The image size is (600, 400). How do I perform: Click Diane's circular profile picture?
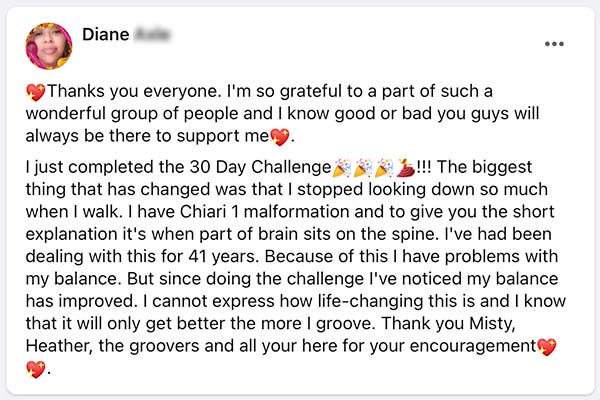pos(49,46)
